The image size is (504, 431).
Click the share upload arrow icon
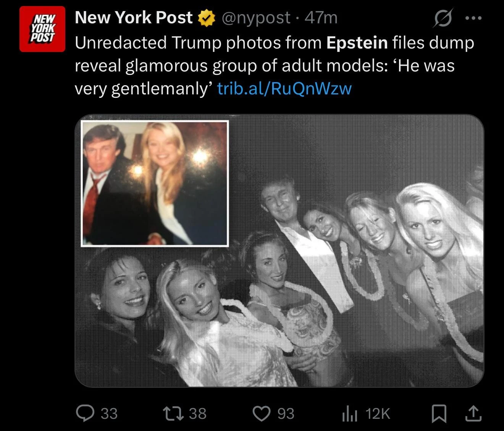(473, 413)
